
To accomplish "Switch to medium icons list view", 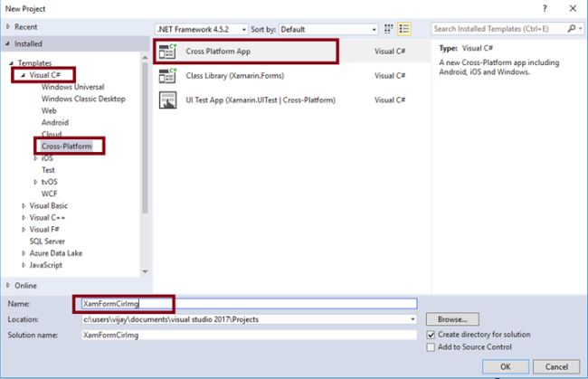I will pos(404,29).
